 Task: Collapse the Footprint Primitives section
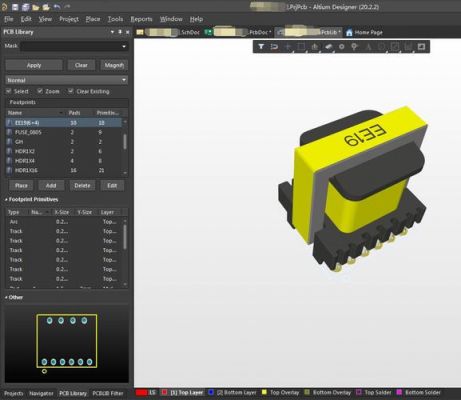click(x=6, y=199)
